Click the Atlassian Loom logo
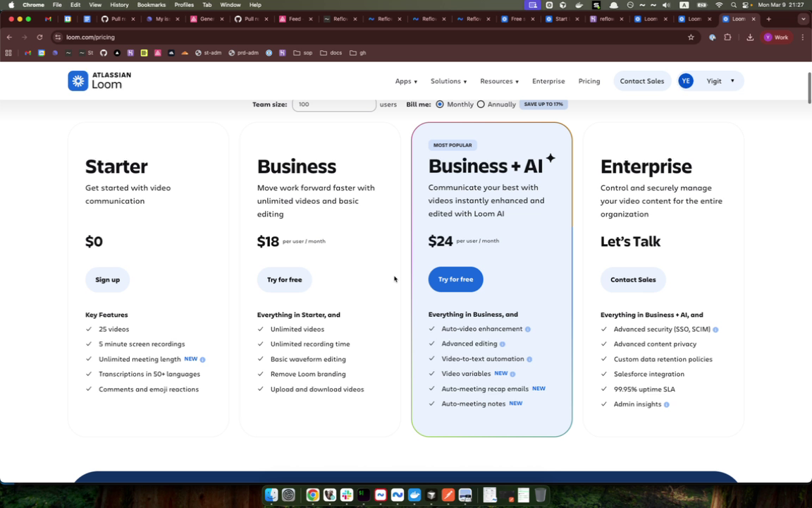The image size is (812, 508). (99, 81)
